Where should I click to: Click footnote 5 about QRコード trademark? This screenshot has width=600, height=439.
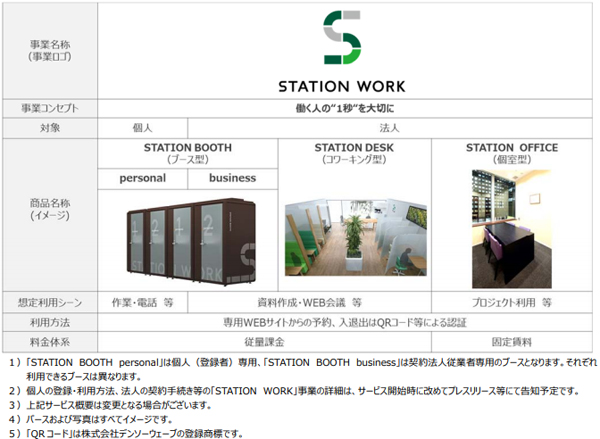coord(126,434)
